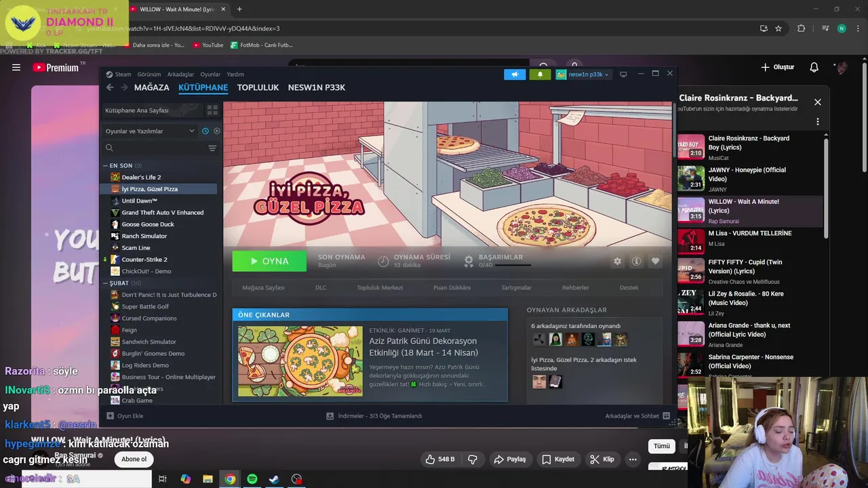Click Chrome icon in the taskbar
This screenshot has height=488, width=868.
tap(230, 479)
